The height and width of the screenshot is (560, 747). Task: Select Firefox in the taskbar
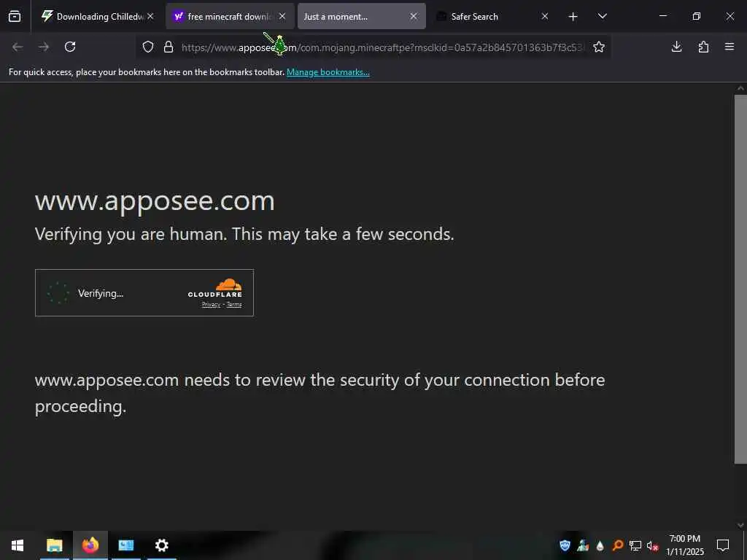90,545
